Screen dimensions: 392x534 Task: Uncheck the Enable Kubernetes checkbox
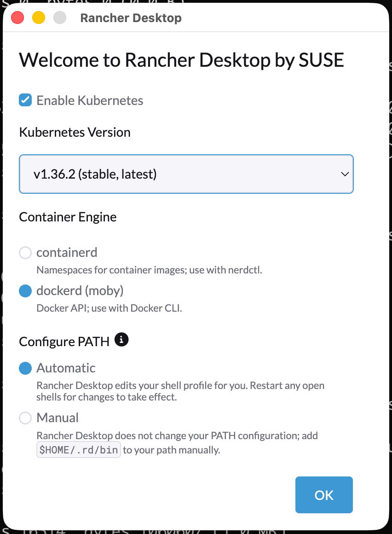pyautogui.click(x=25, y=100)
